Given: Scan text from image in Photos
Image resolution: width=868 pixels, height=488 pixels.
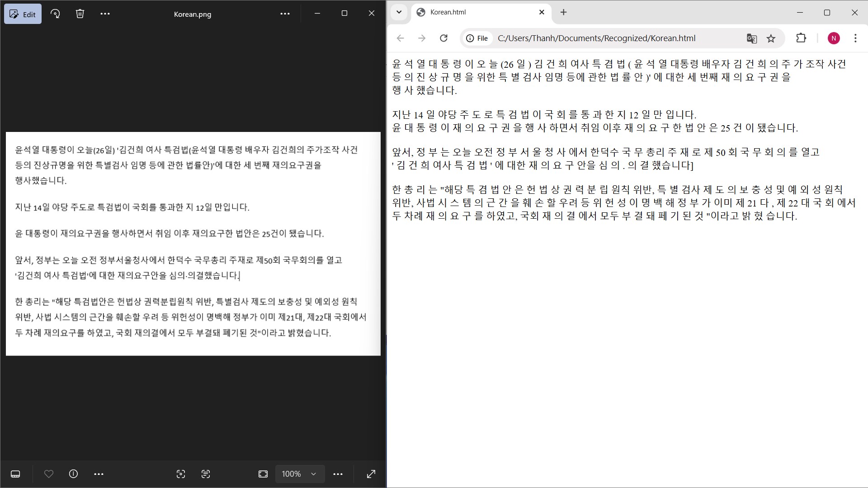Looking at the screenshot, I should 206,474.
